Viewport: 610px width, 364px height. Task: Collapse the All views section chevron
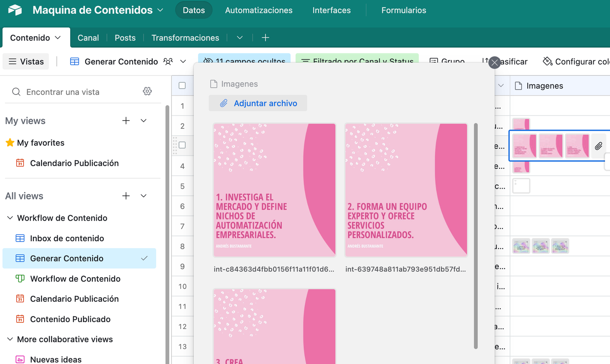tap(144, 196)
